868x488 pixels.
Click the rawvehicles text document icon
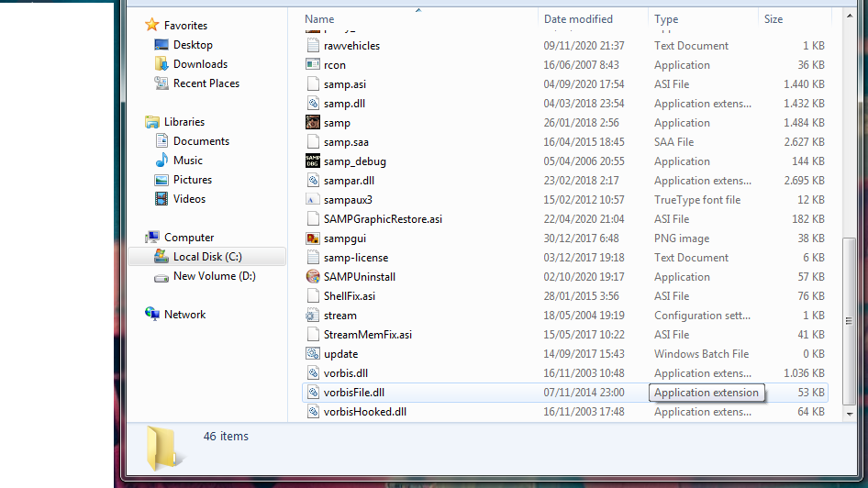click(x=313, y=45)
